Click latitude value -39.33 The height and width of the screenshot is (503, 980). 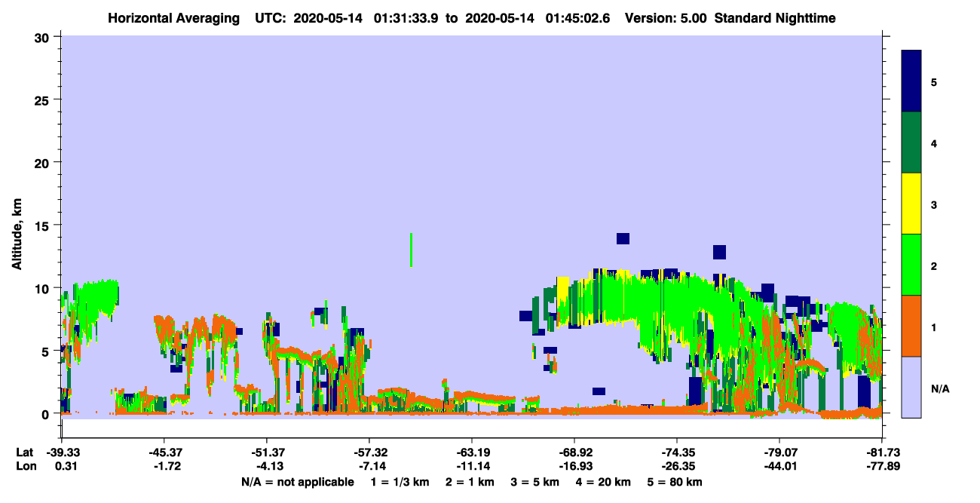coord(62,452)
